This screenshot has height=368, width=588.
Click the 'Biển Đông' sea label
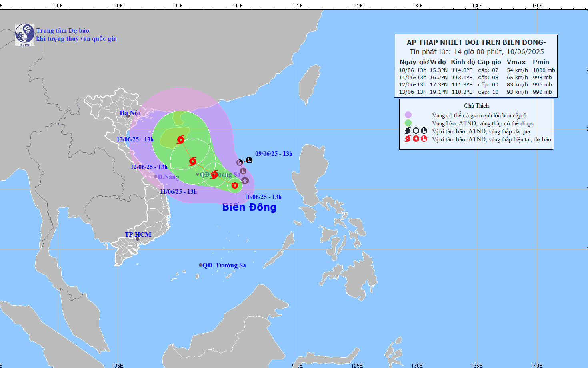pos(249,207)
